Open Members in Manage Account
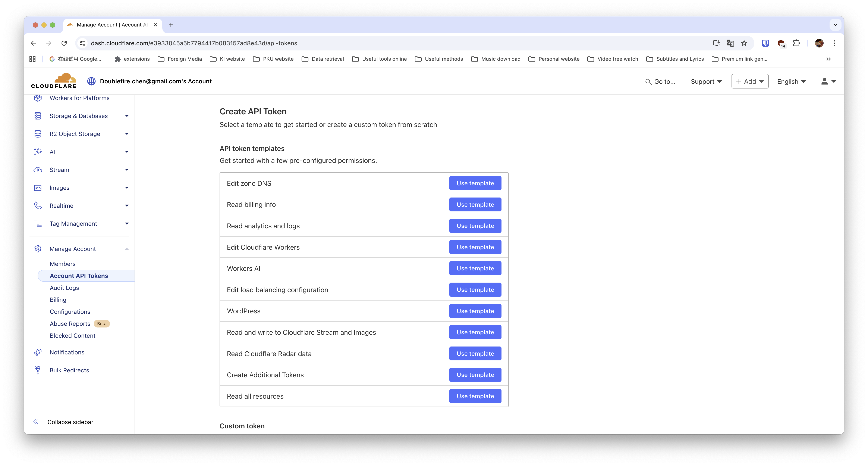This screenshot has width=868, height=466. [x=63, y=264]
